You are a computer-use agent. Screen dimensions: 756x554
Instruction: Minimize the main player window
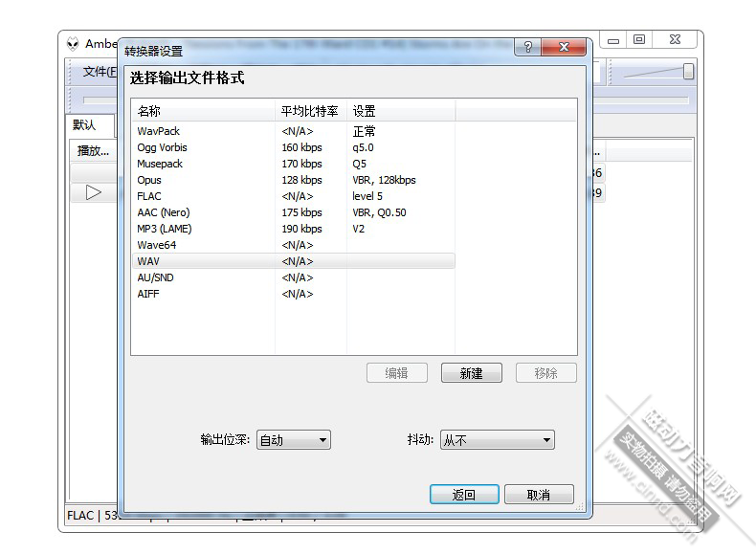tap(613, 40)
